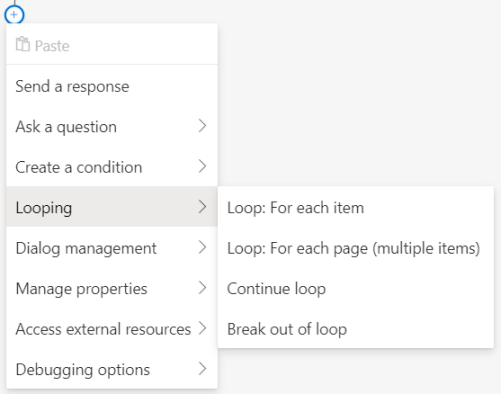The width and height of the screenshot is (501, 394).
Task: Click the blue plus add-action button
Action: [14, 15]
